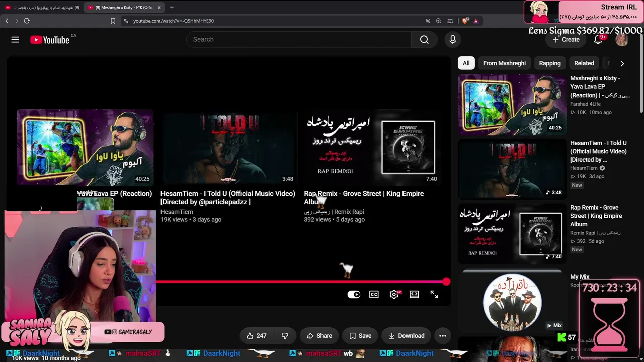Open the Yava Lava EP end-screen thumbnail
This screenshot has width=644, height=362.
pos(85,147)
